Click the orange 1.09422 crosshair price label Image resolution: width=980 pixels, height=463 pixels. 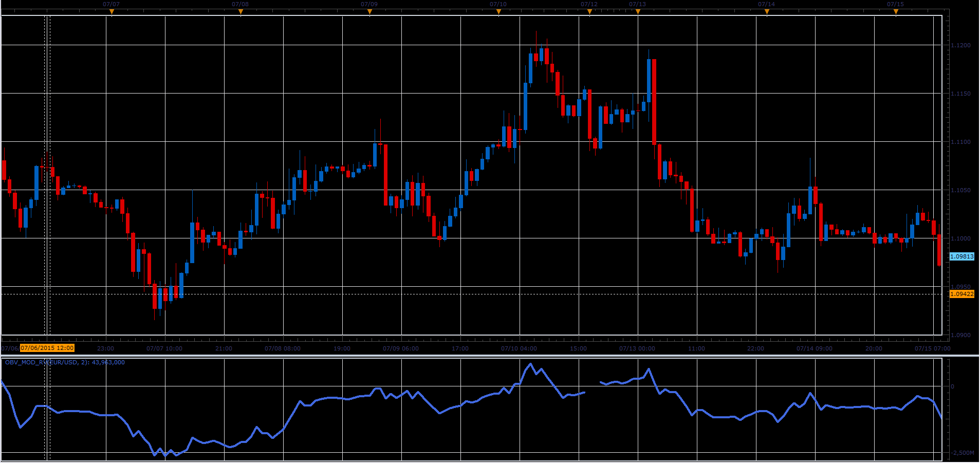pyautogui.click(x=961, y=294)
